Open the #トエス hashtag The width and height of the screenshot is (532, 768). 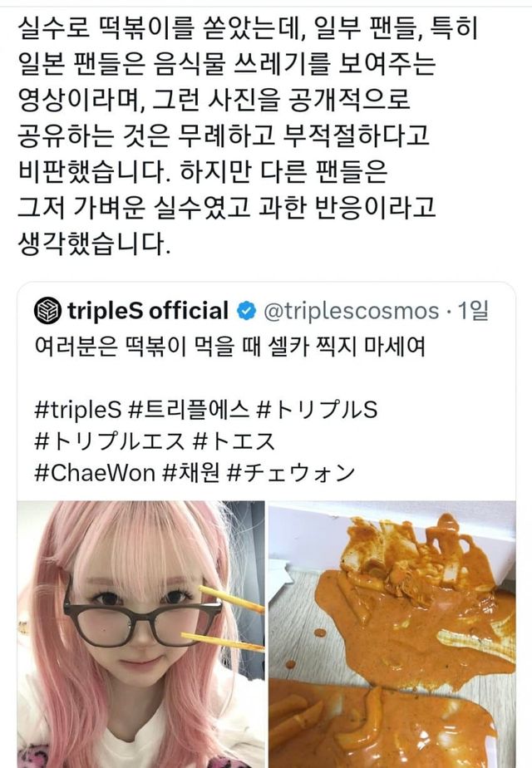click(234, 441)
